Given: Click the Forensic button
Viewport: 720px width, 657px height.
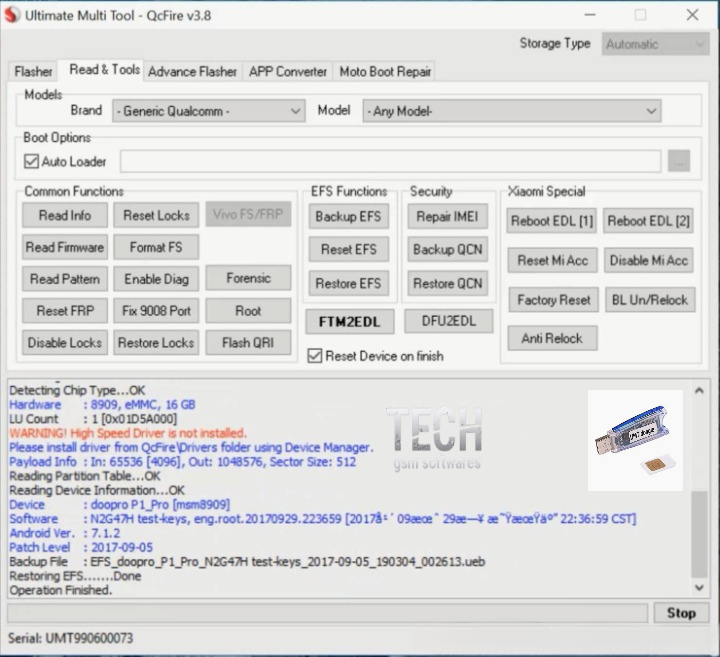Looking at the screenshot, I should (x=248, y=278).
